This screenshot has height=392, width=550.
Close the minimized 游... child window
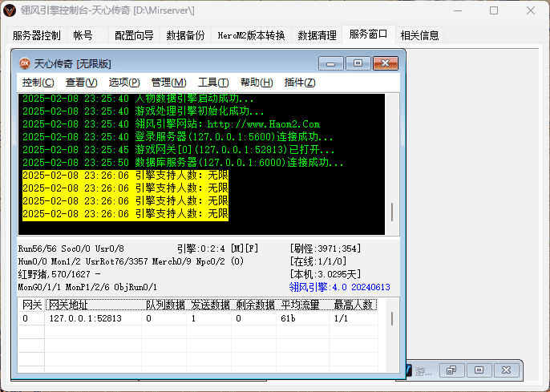click(506, 370)
